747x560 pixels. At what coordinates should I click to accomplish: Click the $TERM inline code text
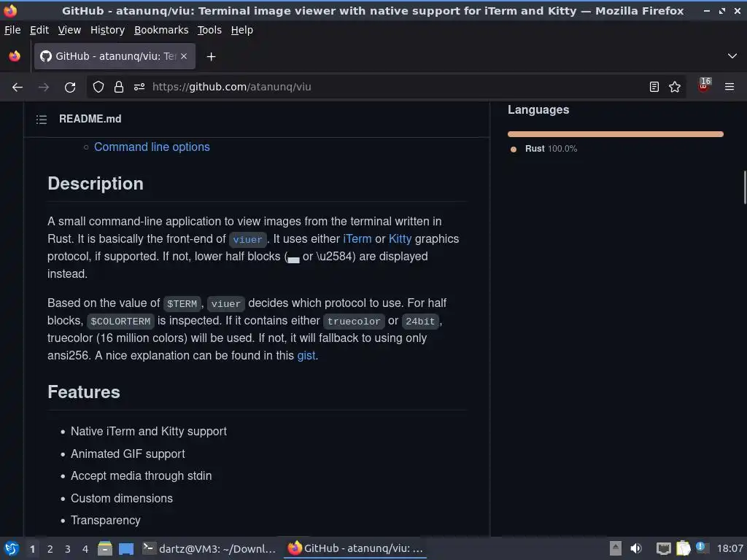(x=182, y=304)
